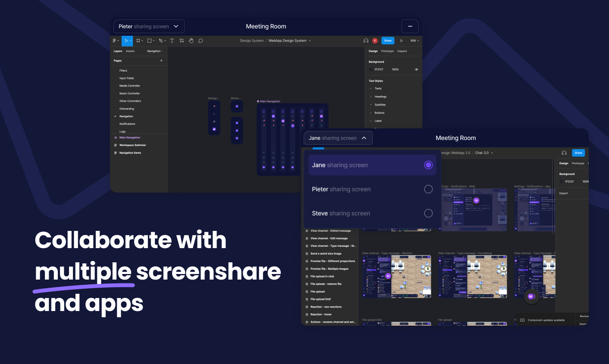Click the Component updates available notice
Image resolution: width=609 pixels, height=364 pixels.
point(546,320)
